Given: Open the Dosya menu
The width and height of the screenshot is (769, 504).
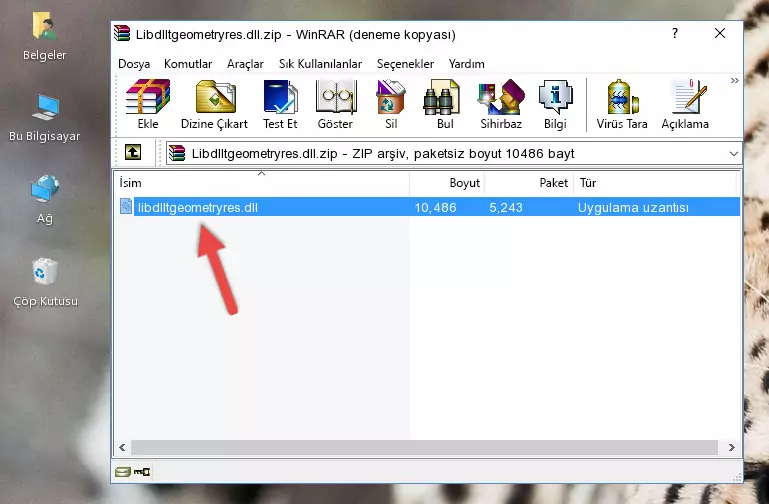Looking at the screenshot, I should click(x=134, y=64).
